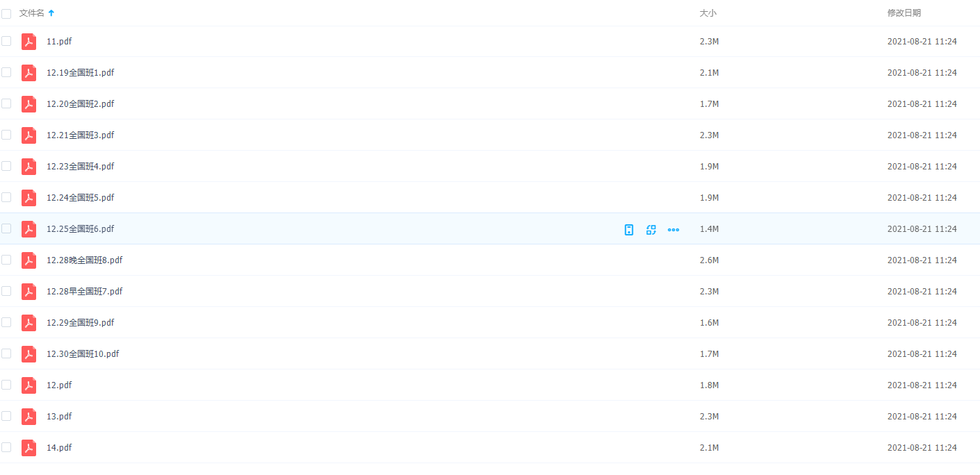This screenshot has height=475, width=980.
Task: Click the PDF icon beside 12.30全国班10.pdf
Action: coord(28,354)
